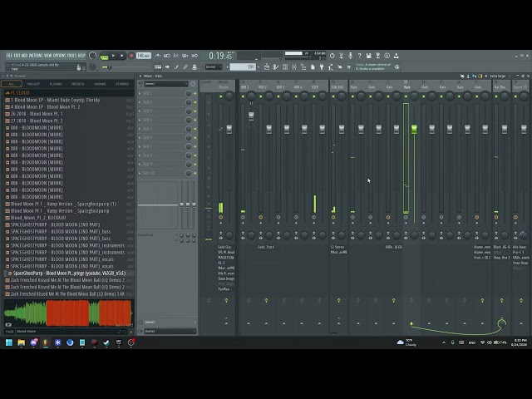
Task: Click the download/export tray icon in top toolbar
Action: 396,56
